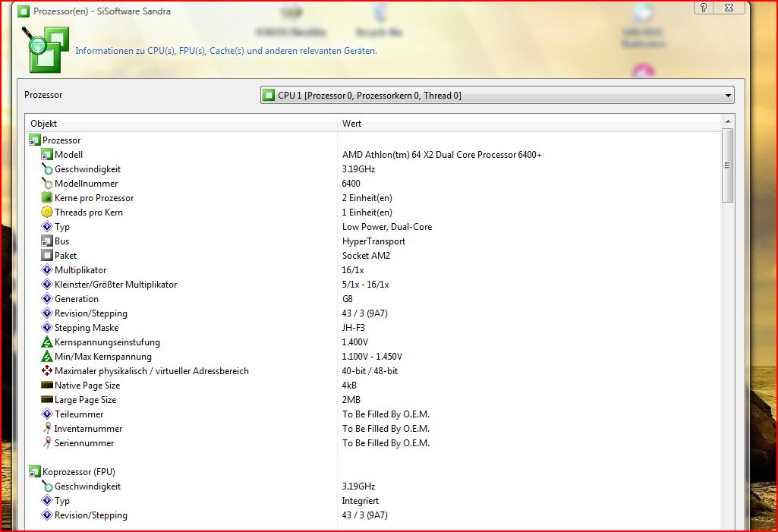
Task: Click the Prozessor dropdown arrow
Action: point(728,96)
